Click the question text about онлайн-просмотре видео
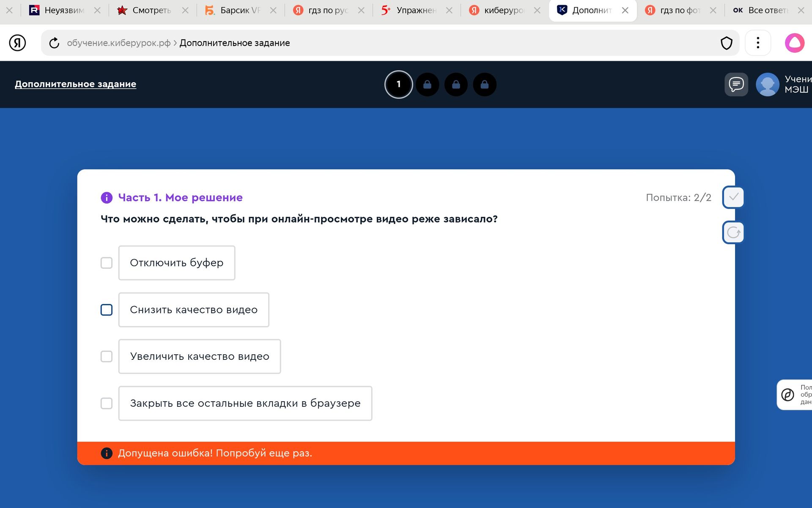This screenshot has width=812, height=508. 299,219
